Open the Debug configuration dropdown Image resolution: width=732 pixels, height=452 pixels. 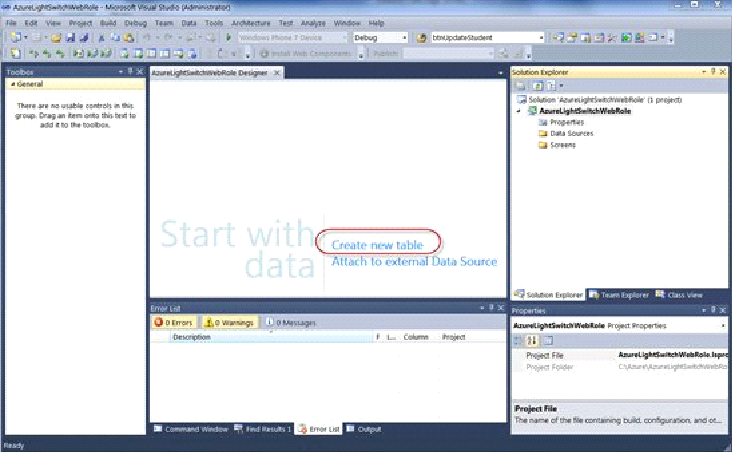380,38
